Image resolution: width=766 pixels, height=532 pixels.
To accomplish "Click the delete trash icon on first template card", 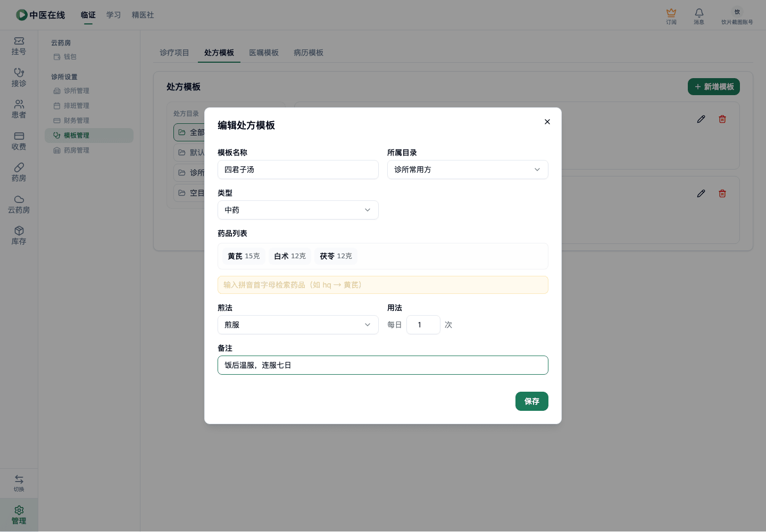I will click(x=722, y=119).
